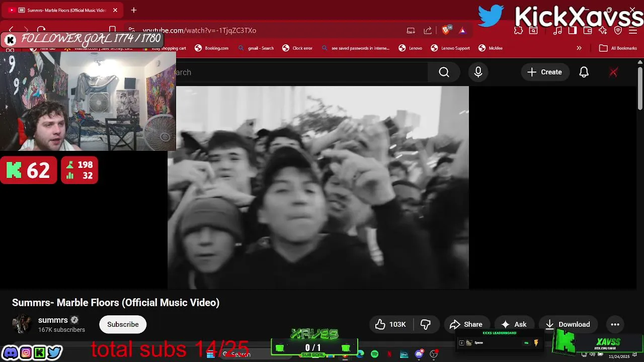Click the Ask AI button
Screen dimensions: 644x362
[514, 324]
